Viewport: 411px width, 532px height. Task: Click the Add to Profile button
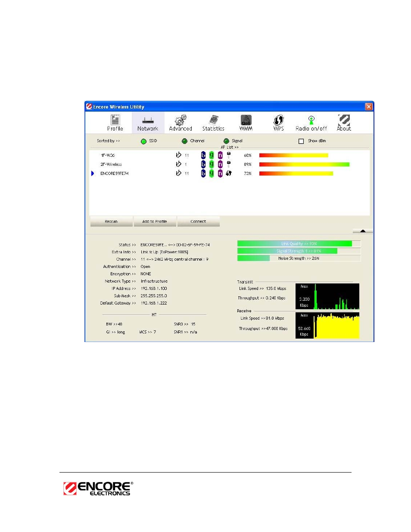155,221
